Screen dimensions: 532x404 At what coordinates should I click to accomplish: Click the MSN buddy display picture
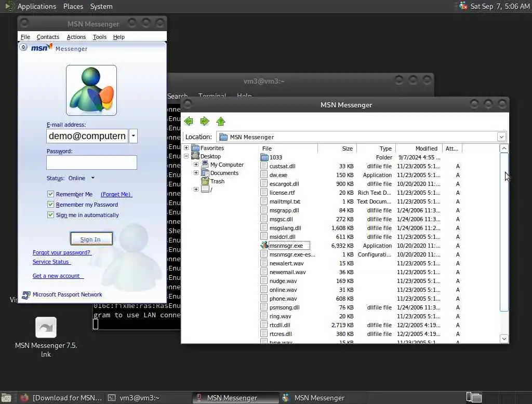pos(91,90)
